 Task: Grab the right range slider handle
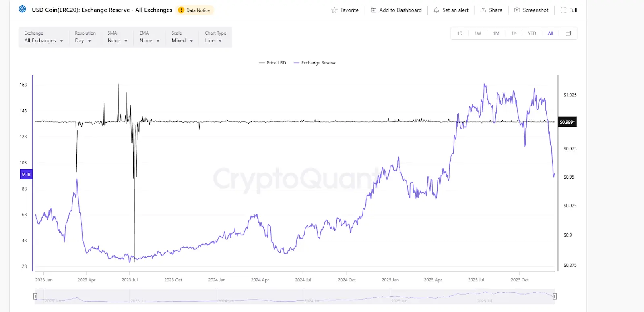tap(555, 296)
